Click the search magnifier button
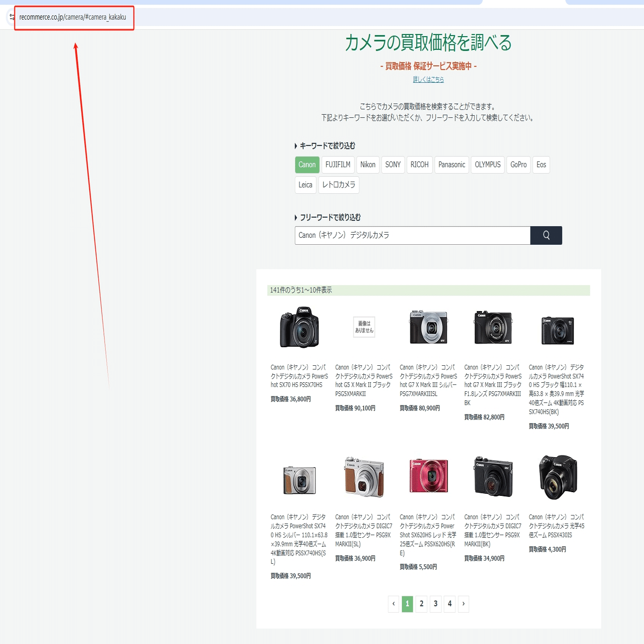 point(546,235)
